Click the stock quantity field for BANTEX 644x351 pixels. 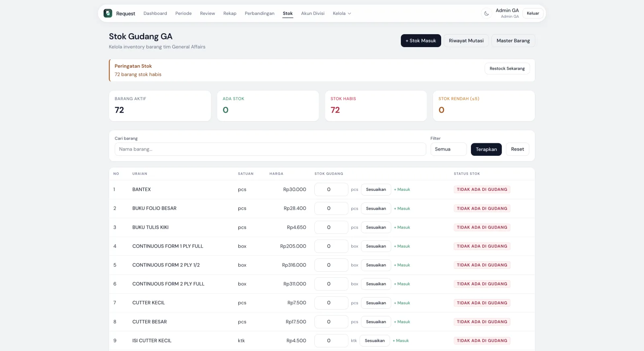[331, 190]
